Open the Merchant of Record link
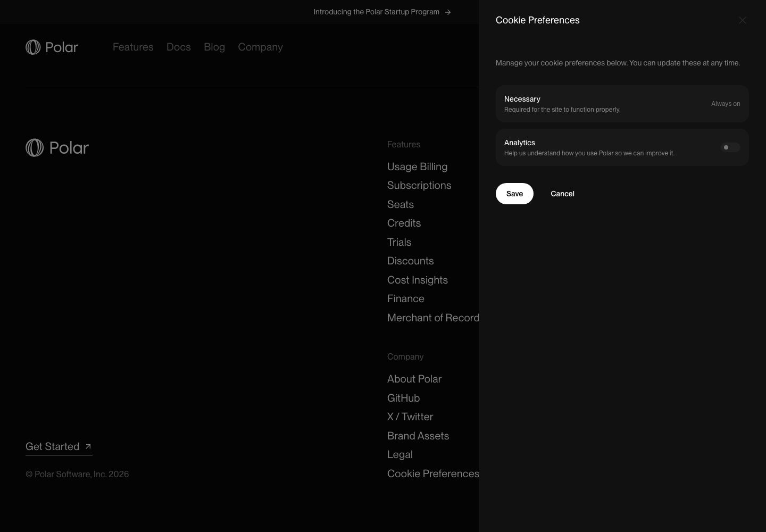Viewport: 766px width, 532px height. point(433,318)
